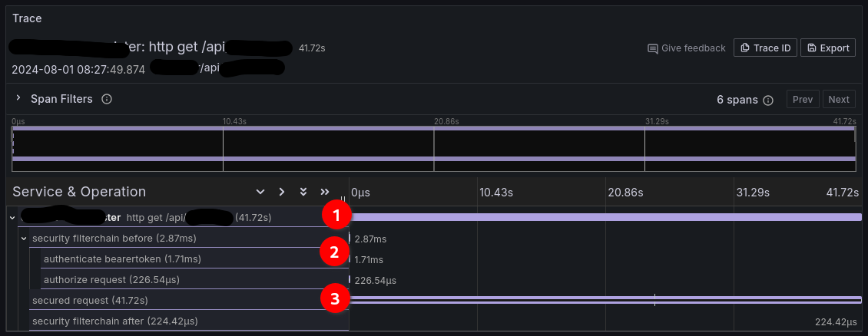Click the collapse one level chevron icon
The image size is (868, 336).
(x=282, y=192)
